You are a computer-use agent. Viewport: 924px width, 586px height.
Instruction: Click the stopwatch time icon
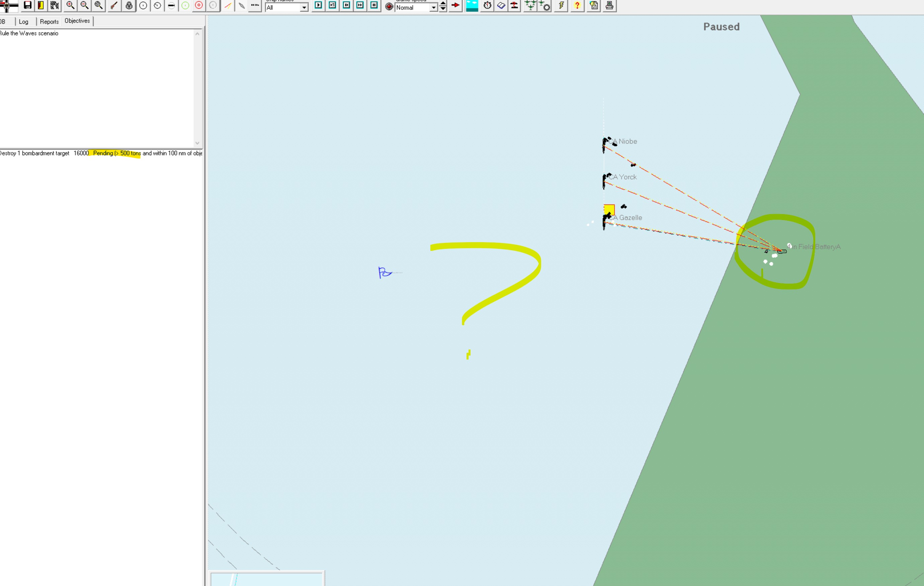pos(487,5)
